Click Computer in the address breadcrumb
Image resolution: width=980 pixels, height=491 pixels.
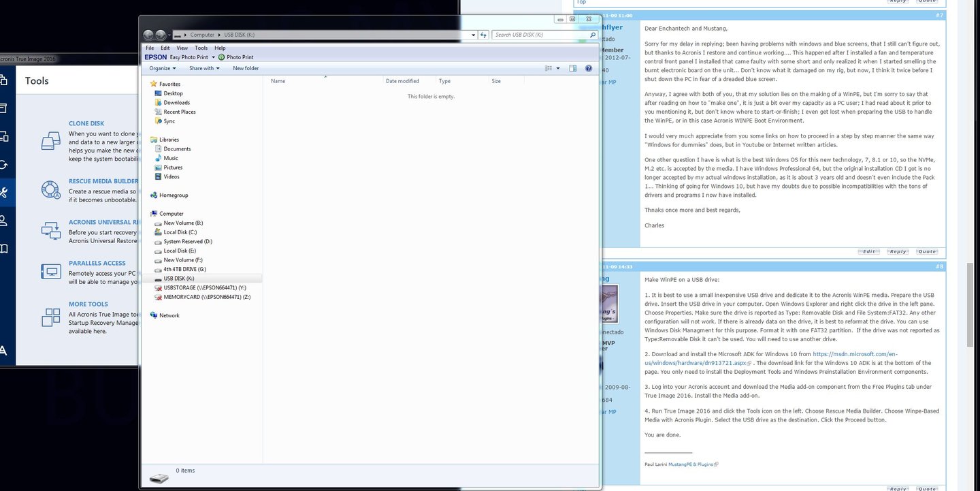coord(202,35)
